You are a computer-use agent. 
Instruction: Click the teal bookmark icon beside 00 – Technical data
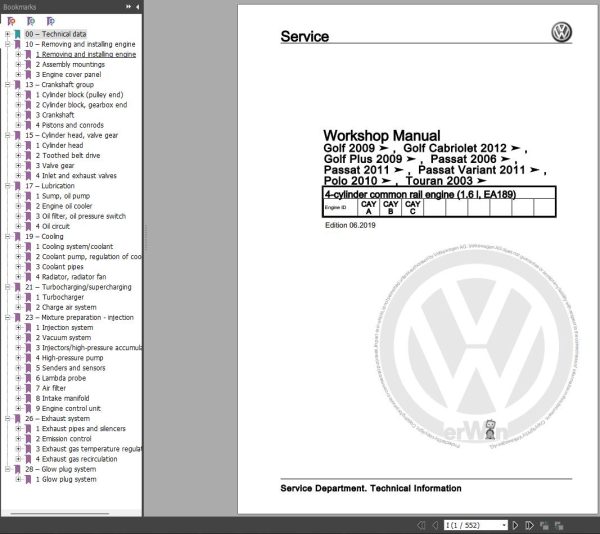[x=17, y=34]
